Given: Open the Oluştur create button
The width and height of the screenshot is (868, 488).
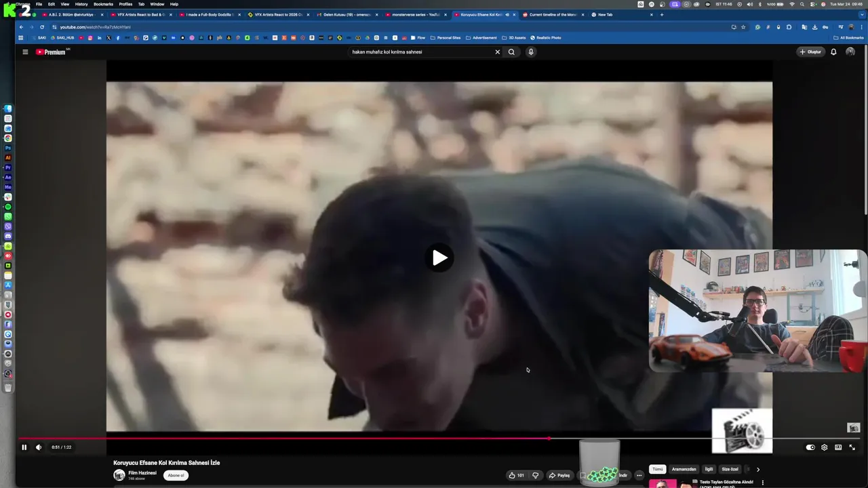Looking at the screenshot, I should tap(810, 52).
